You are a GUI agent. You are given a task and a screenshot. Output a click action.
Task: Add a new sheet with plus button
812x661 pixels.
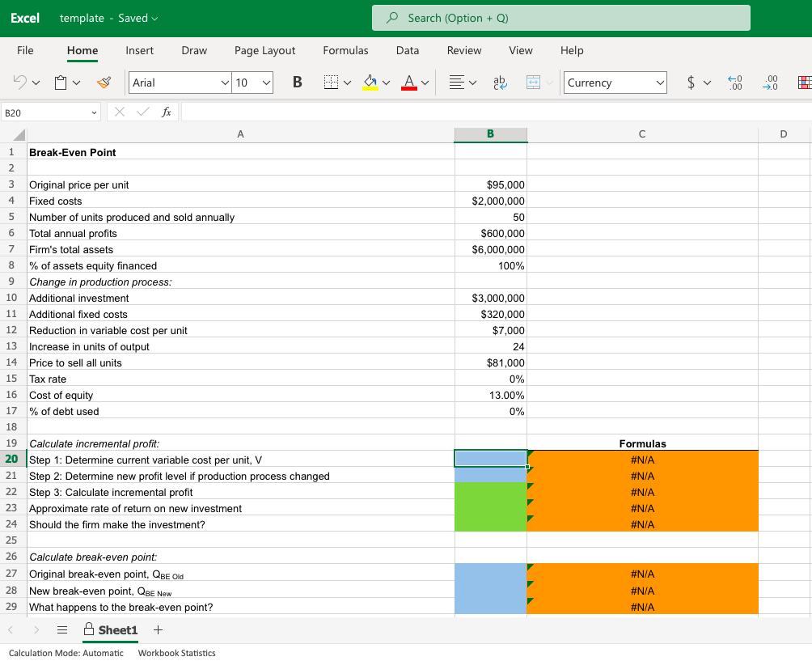(x=158, y=629)
